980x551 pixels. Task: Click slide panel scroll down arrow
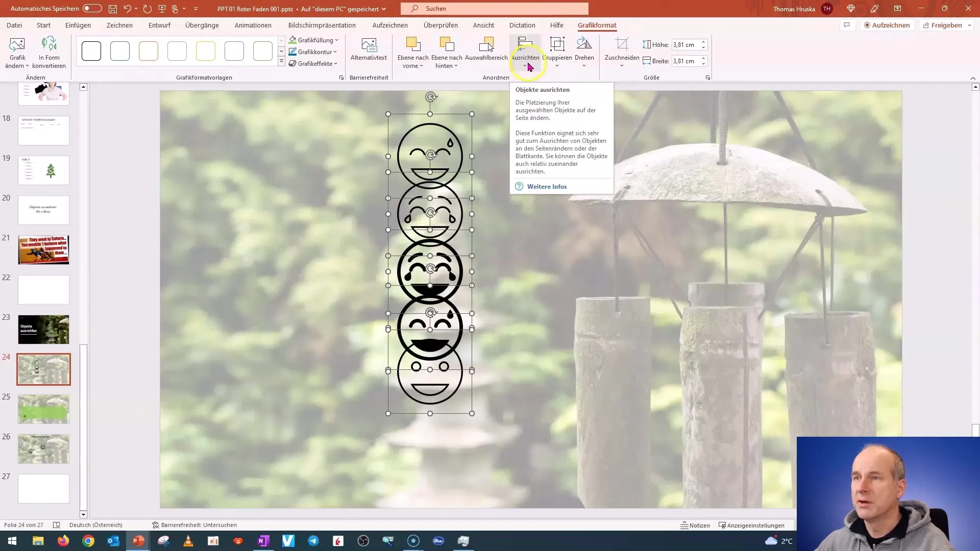point(83,515)
